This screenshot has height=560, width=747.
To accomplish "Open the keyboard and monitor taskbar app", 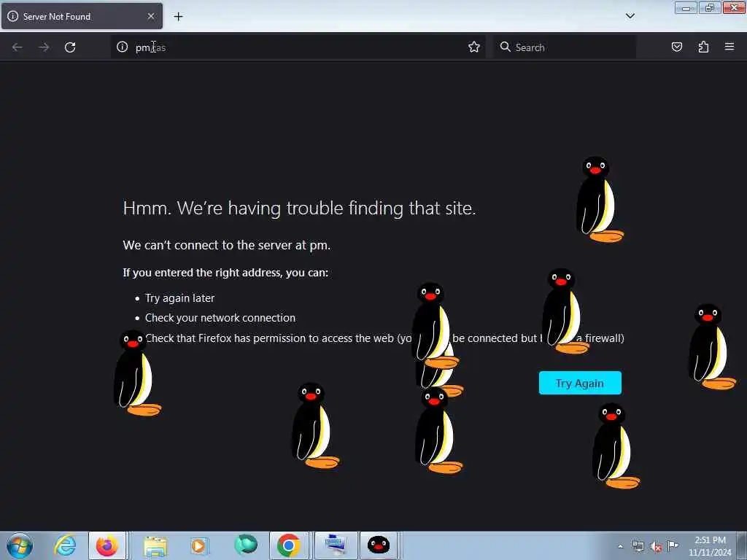I will tap(336, 545).
